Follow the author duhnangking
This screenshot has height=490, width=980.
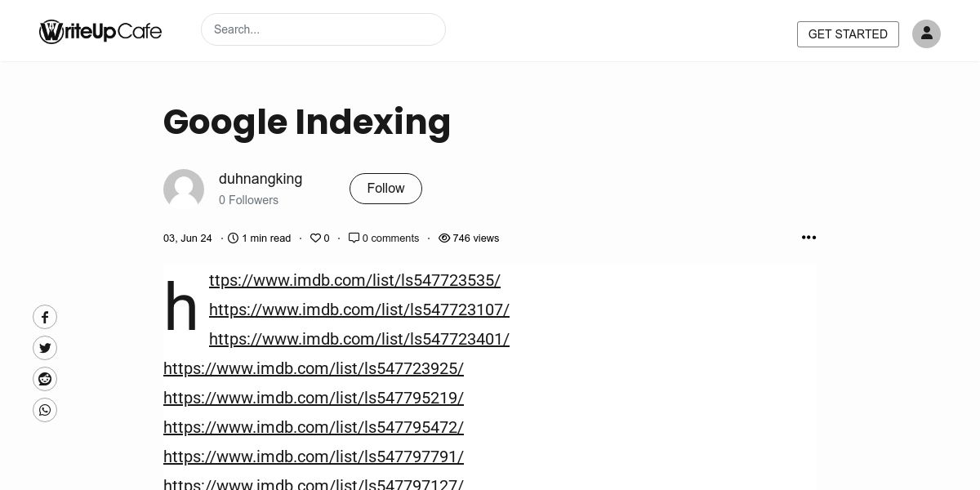[x=385, y=189]
